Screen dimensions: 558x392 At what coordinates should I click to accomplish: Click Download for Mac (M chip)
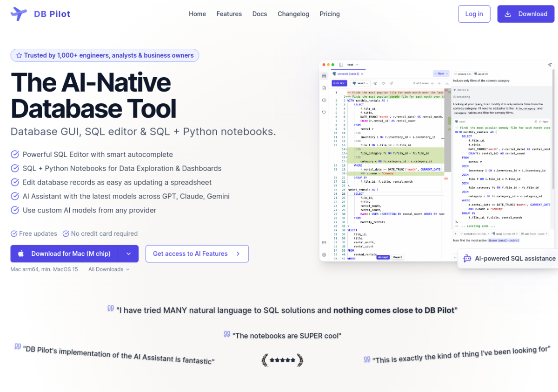[64, 254]
